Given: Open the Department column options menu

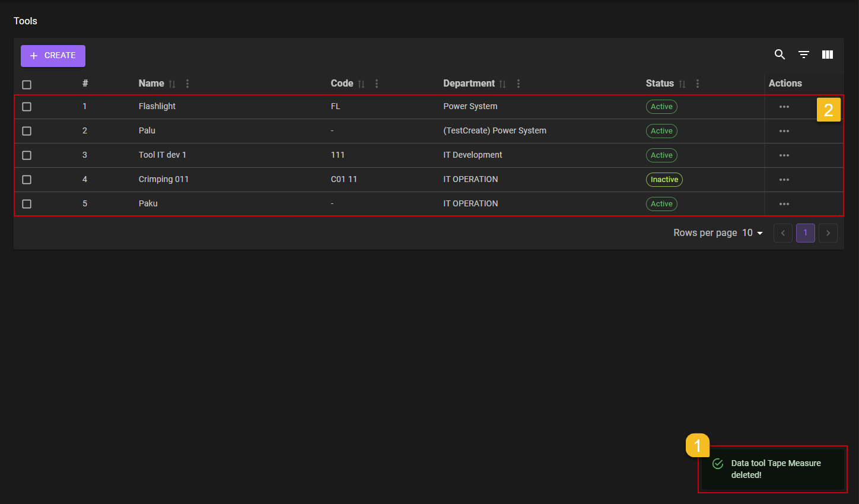Looking at the screenshot, I should coord(518,84).
